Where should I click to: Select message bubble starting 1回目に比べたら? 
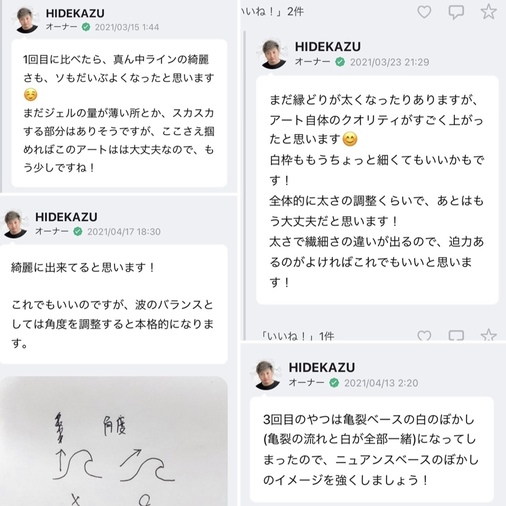119,113
